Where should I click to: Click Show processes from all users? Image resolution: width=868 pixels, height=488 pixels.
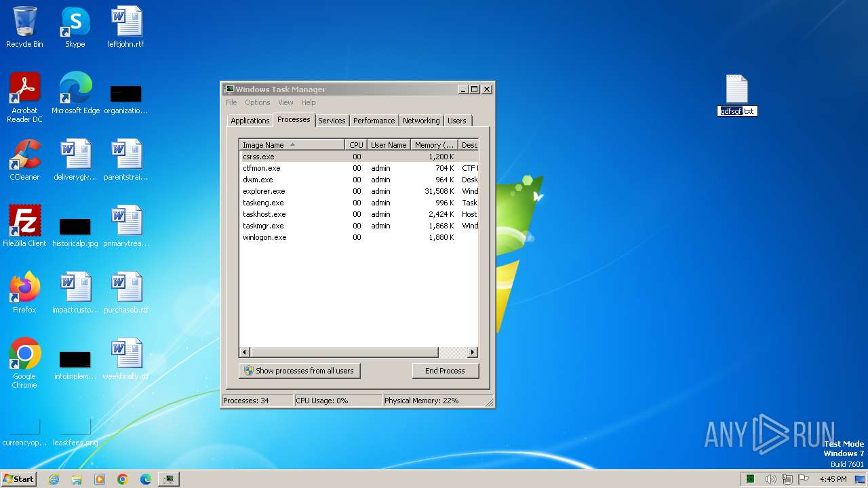[299, 371]
